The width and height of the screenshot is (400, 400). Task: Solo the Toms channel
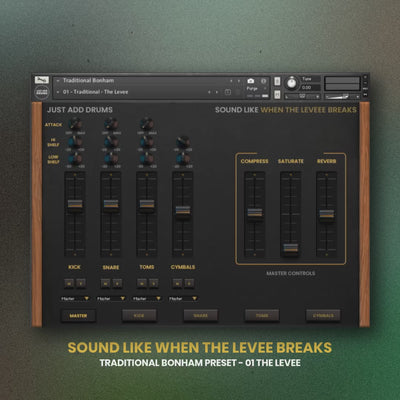[x=153, y=283]
